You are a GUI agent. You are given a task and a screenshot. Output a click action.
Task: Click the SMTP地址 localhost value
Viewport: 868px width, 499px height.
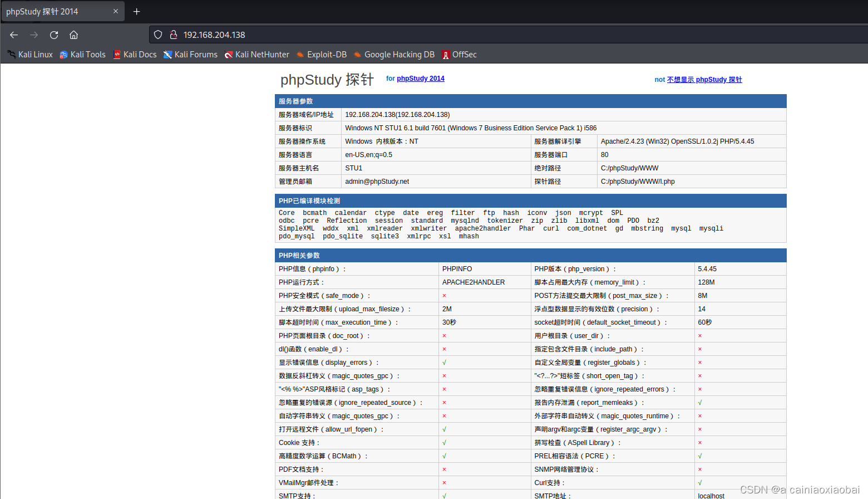coord(711,496)
